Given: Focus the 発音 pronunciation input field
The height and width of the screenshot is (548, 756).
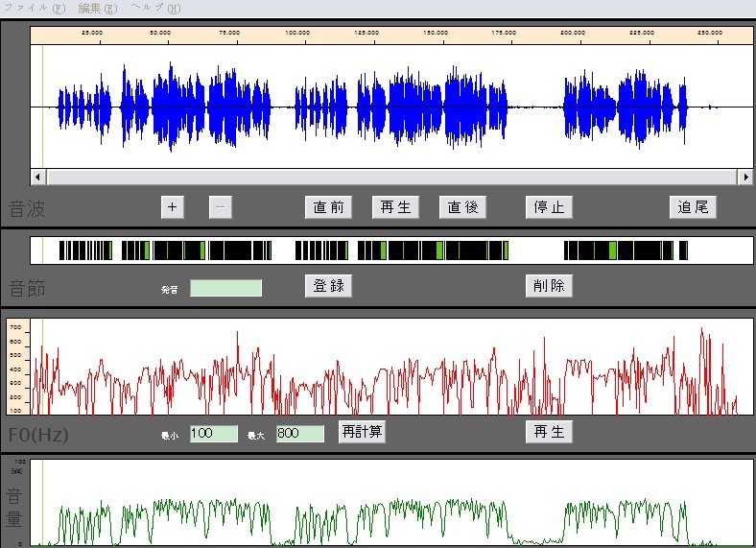Looking at the screenshot, I should point(225,288).
